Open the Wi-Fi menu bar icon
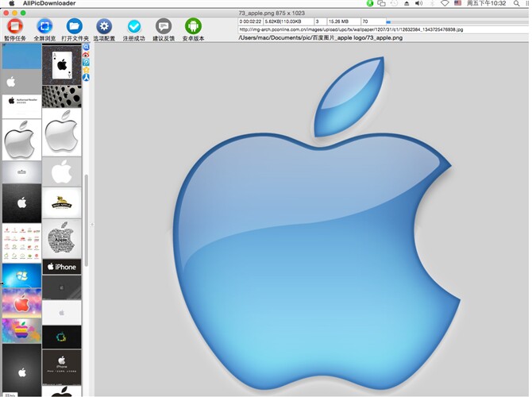The height and width of the screenshot is (397, 532). pyautogui.click(x=445, y=3)
